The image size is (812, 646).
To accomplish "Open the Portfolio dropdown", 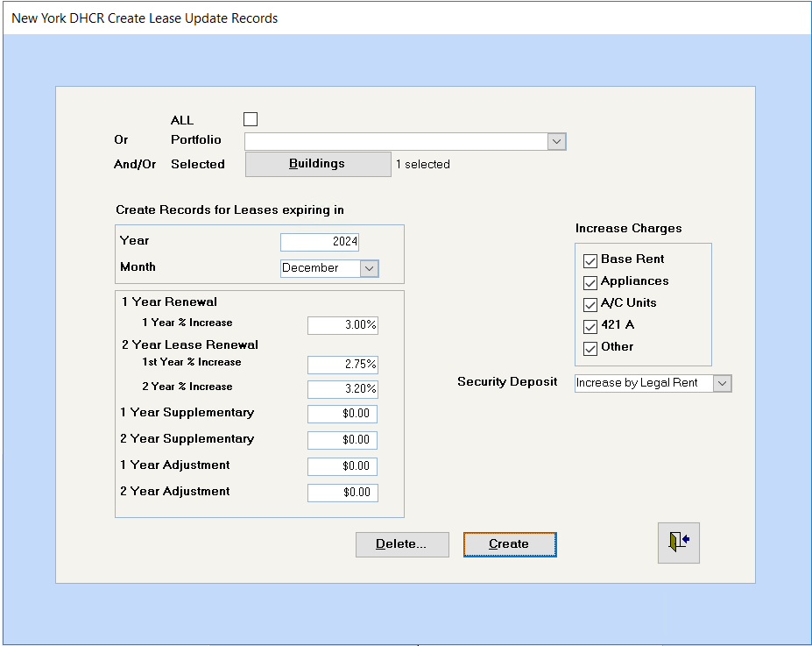I will (x=557, y=141).
